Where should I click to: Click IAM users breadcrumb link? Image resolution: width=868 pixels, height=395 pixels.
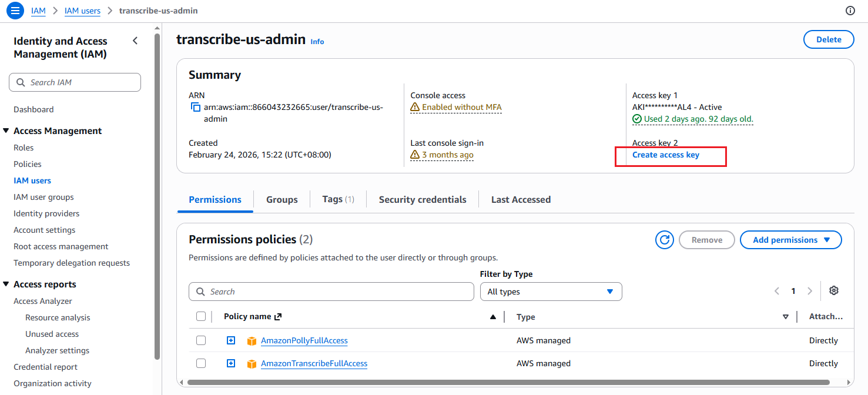tap(82, 11)
